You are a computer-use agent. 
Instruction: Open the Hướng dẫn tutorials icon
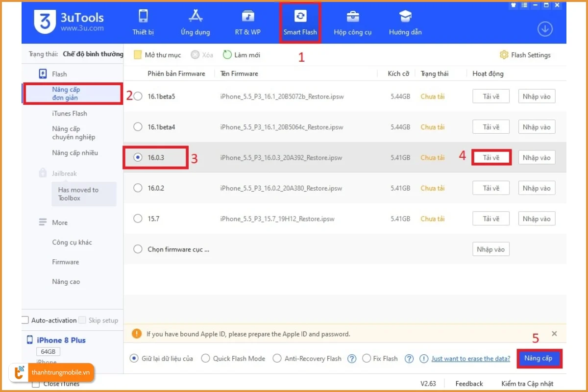(x=405, y=17)
